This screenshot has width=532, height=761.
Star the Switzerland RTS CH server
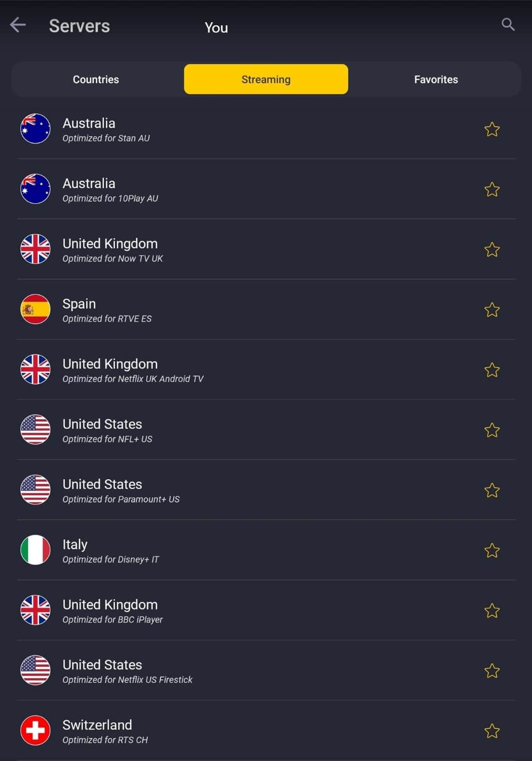click(x=492, y=731)
